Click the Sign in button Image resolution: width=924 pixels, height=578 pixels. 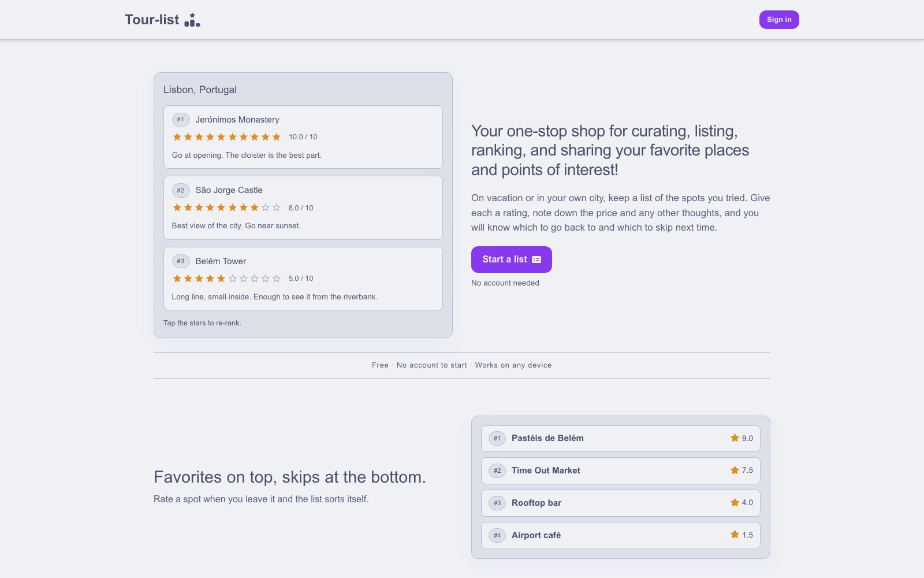coord(779,20)
